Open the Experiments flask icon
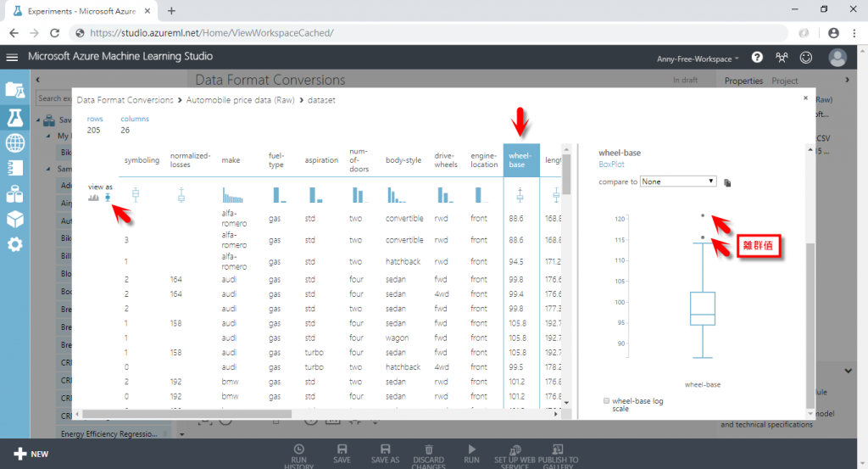Screen dimensions: 868x469 click(x=15, y=117)
